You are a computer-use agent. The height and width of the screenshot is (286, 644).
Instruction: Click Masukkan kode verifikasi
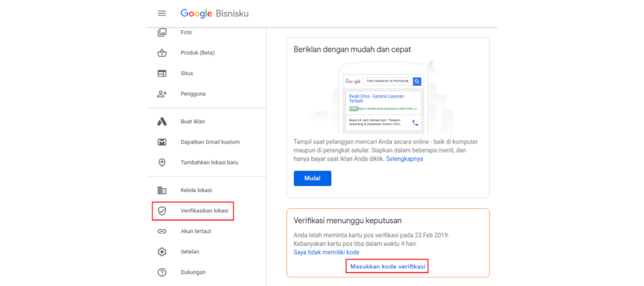click(387, 267)
